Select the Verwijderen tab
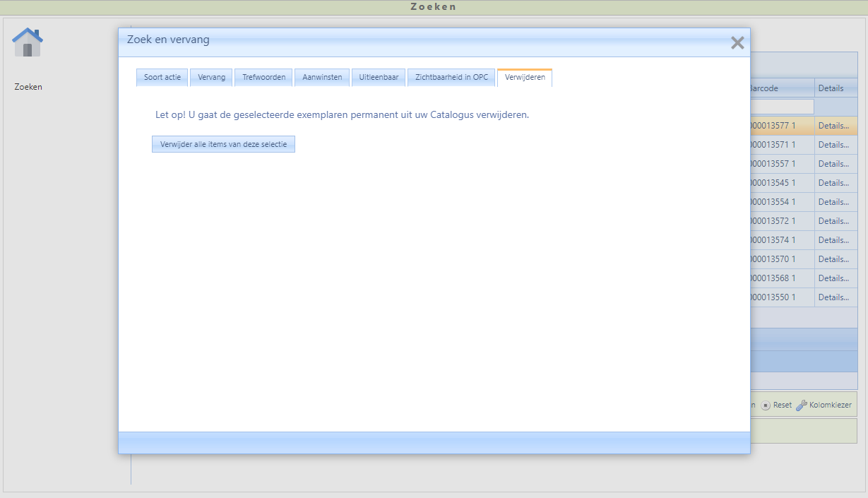868x498 pixels. point(525,78)
